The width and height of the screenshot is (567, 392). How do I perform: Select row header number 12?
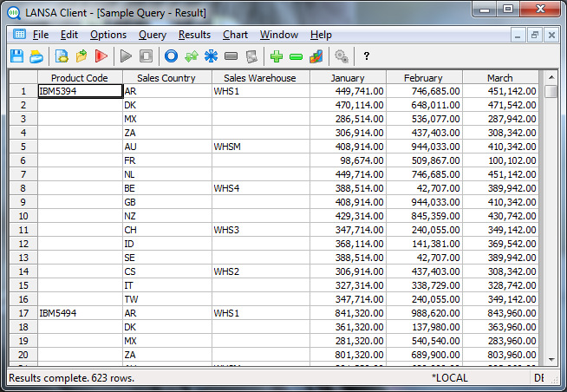pos(23,244)
